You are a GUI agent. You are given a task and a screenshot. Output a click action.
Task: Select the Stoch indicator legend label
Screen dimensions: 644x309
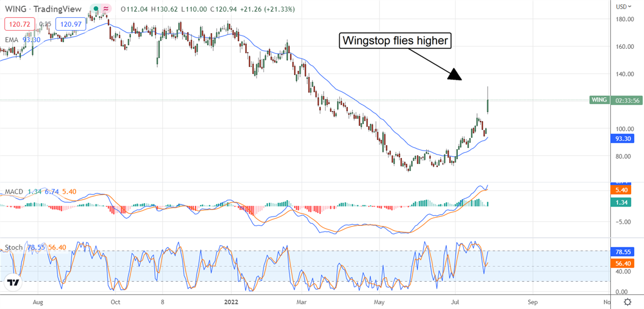[x=13, y=247]
